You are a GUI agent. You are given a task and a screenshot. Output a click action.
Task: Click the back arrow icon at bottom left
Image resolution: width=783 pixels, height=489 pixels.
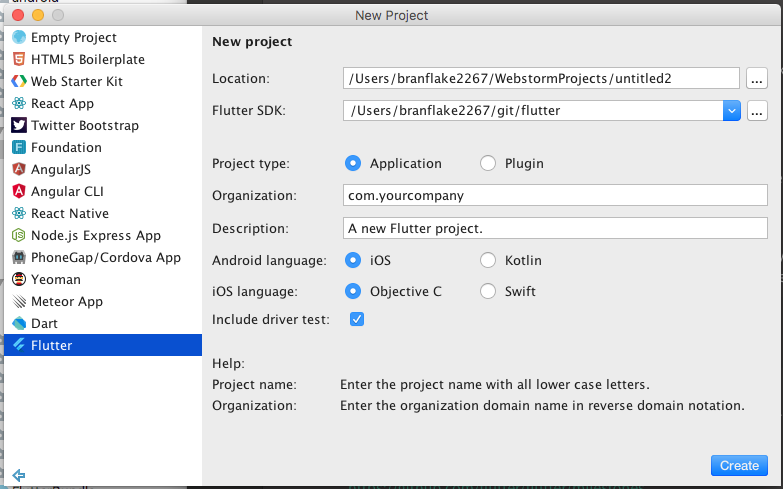pyautogui.click(x=18, y=475)
